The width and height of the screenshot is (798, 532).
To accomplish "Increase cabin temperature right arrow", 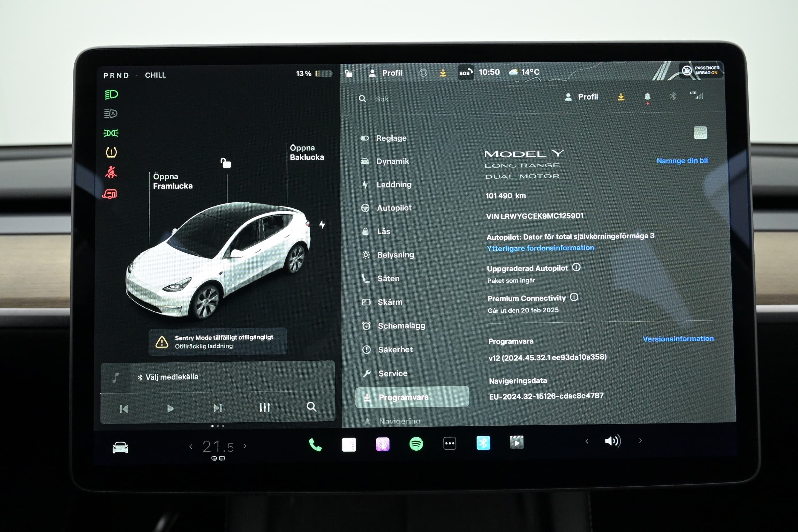I will coord(245,446).
